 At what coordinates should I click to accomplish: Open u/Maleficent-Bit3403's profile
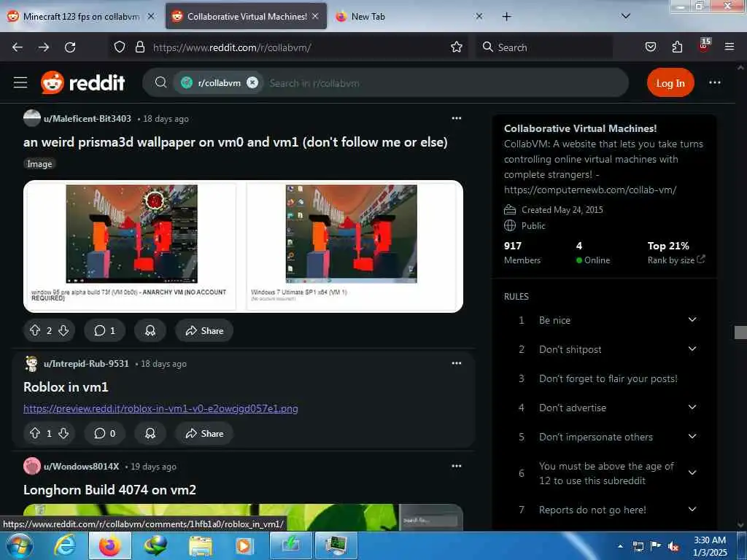click(88, 119)
